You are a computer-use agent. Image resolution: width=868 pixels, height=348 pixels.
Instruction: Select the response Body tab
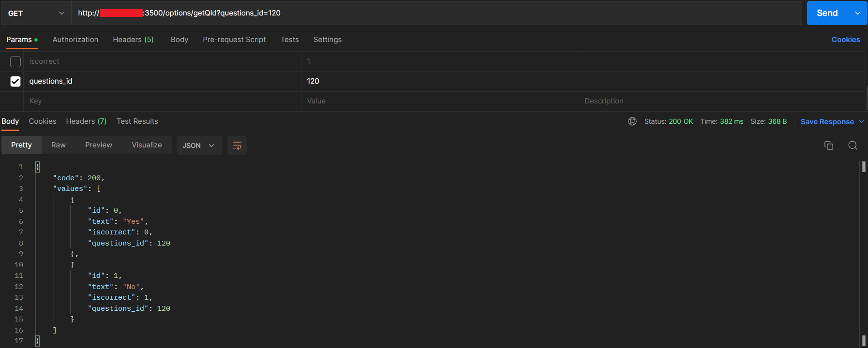pos(10,121)
